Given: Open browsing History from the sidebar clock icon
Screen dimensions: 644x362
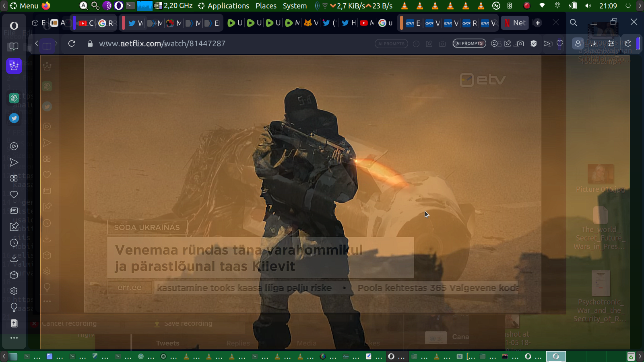Looking at the screenshot, I should (x=14, y=243).
